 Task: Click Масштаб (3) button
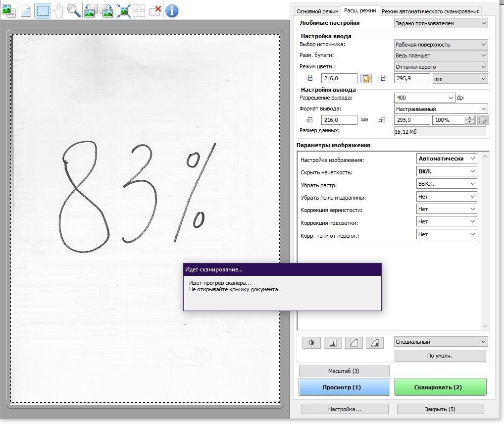344,371
